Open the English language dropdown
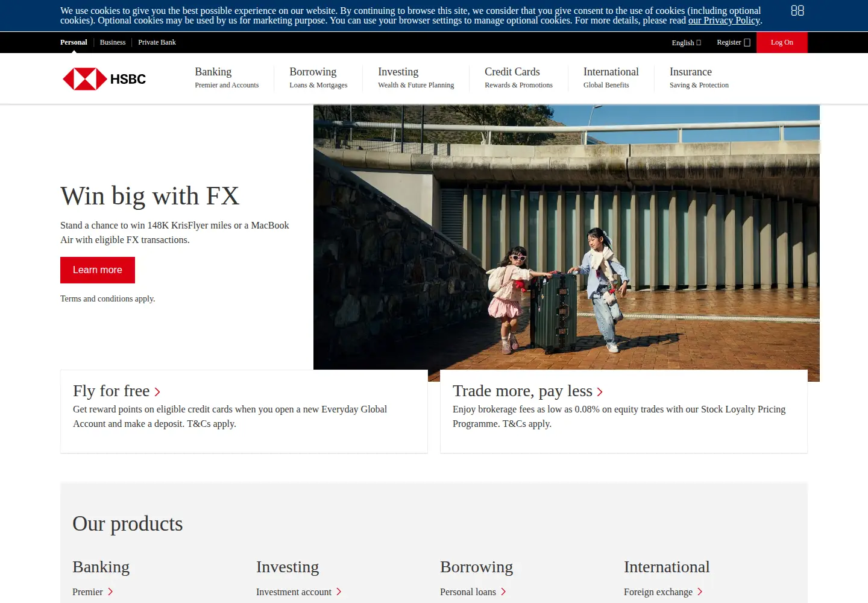The image size is (868, 603). pyautogui.click(x=687, y=43)
